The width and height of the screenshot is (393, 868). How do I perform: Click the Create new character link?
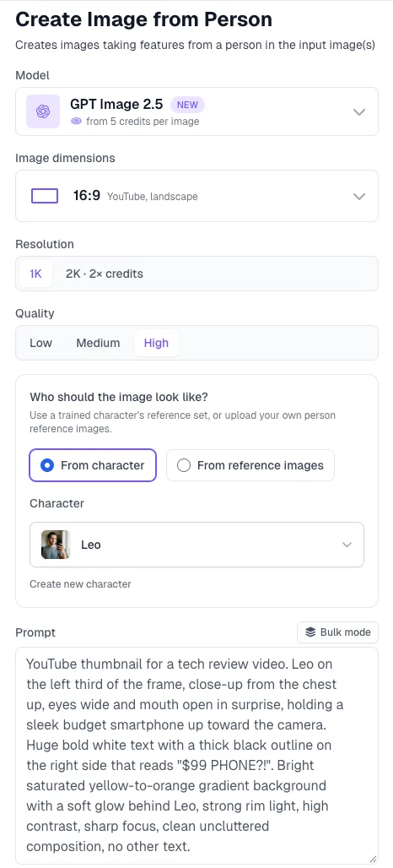click(81, 584)
